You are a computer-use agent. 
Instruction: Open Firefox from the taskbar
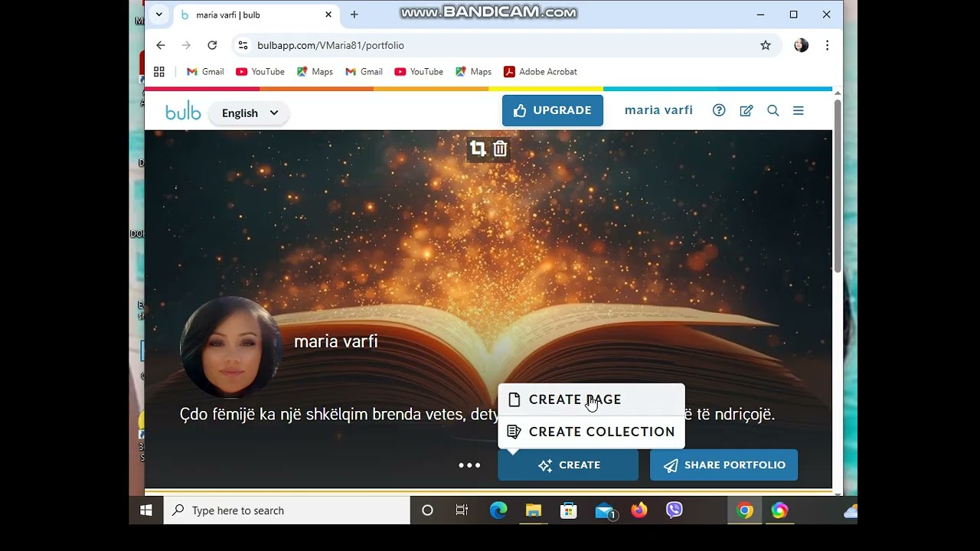click(x=639, y=510)
